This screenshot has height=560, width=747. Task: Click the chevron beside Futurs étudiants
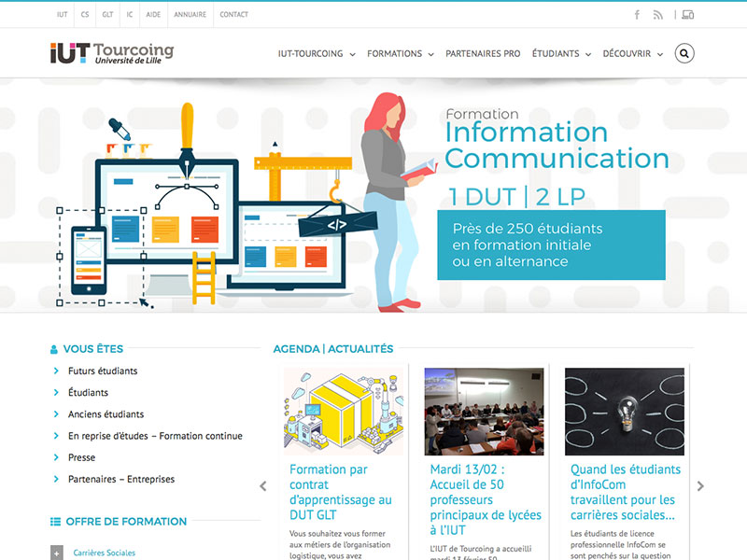click(x=56, y=371)
